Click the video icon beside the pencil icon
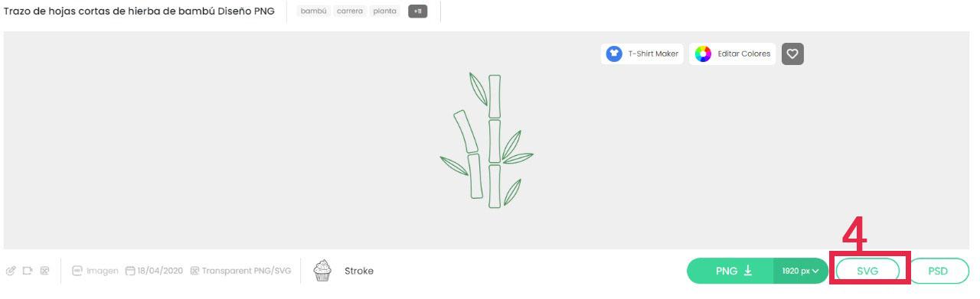Image resolution: width=980 pixels, height=299 pixels. tap(28, 271)
